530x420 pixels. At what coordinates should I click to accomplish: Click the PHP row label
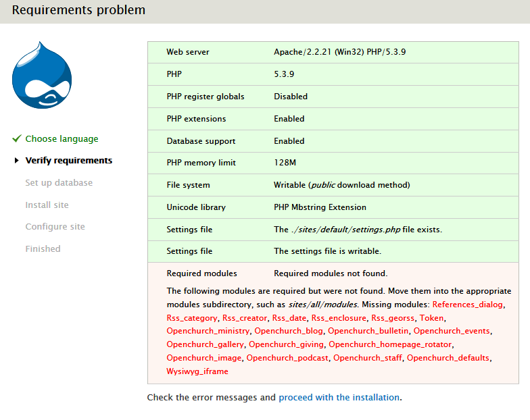174,74
